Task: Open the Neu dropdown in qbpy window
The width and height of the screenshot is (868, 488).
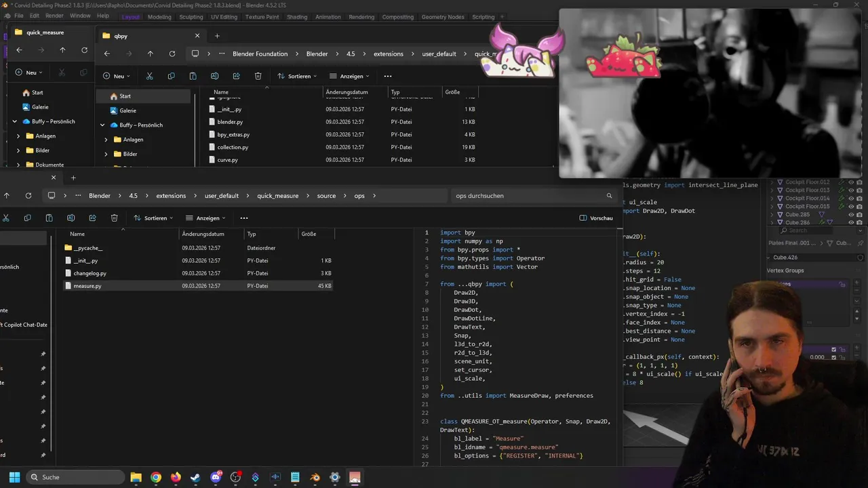Action: 116,76
